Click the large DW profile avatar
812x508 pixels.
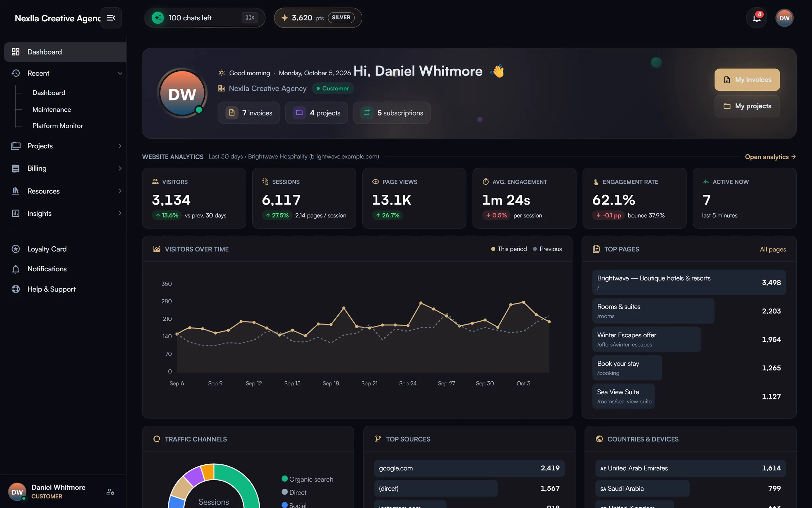click(182, 93)
